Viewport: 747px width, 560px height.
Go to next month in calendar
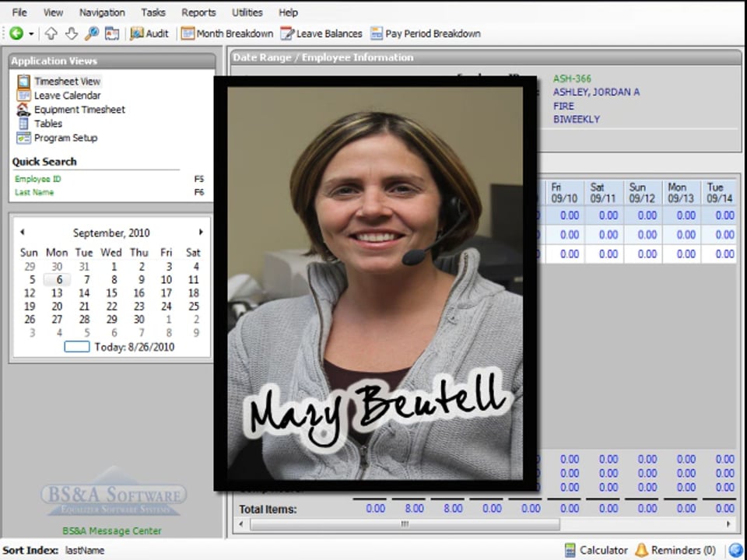201,232
